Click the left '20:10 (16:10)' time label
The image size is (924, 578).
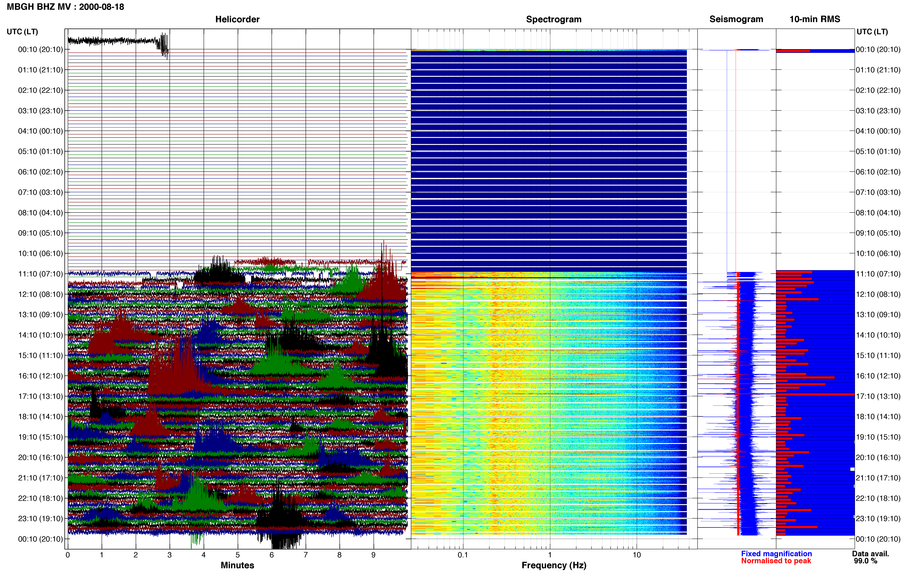point(41,458)
